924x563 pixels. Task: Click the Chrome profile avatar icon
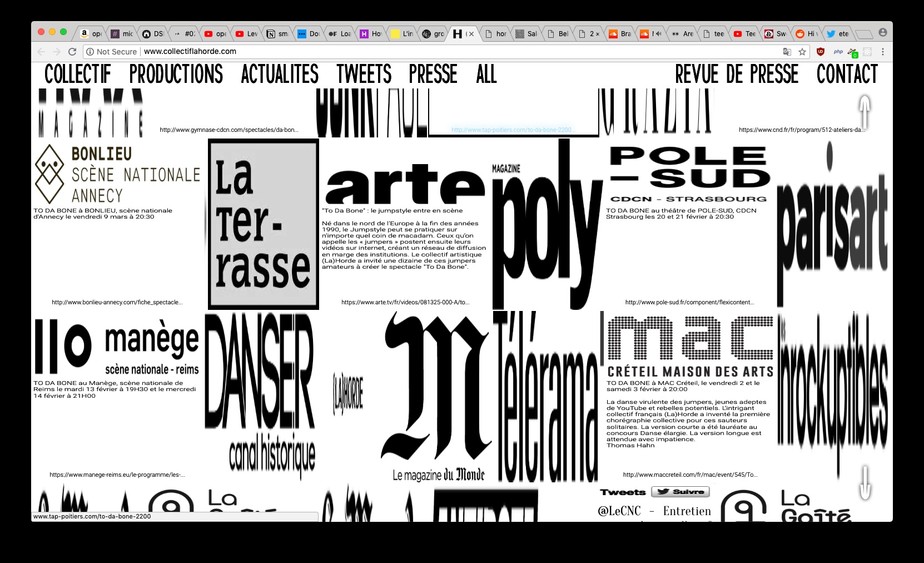[883, 33]
